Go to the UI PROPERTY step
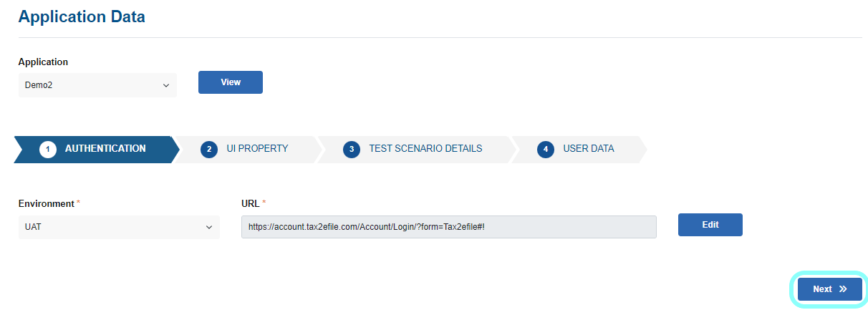The height and width of the screenshot is (310, 868). coord(257,149)
